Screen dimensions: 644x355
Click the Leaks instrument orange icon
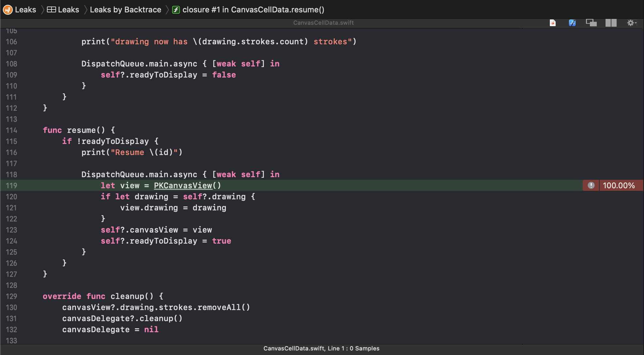tap(7, 10)
